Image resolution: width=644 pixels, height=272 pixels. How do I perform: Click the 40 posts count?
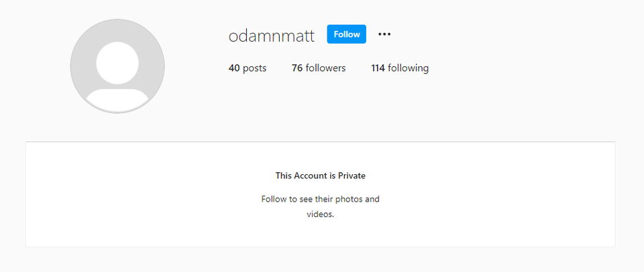[248, 68]
